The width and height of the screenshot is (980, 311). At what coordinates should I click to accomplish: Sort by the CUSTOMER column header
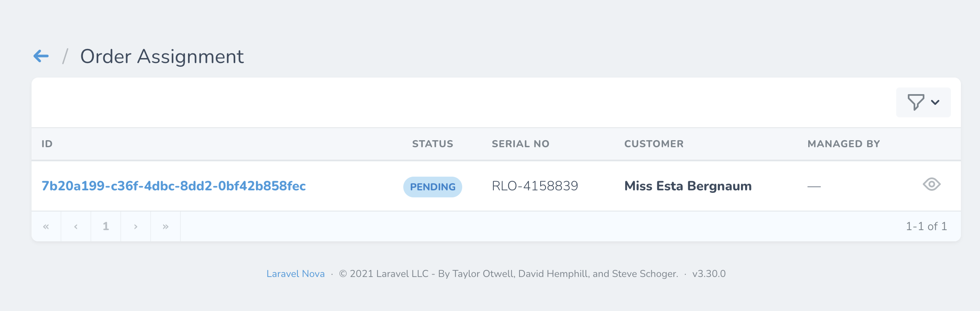coord(654,144)
